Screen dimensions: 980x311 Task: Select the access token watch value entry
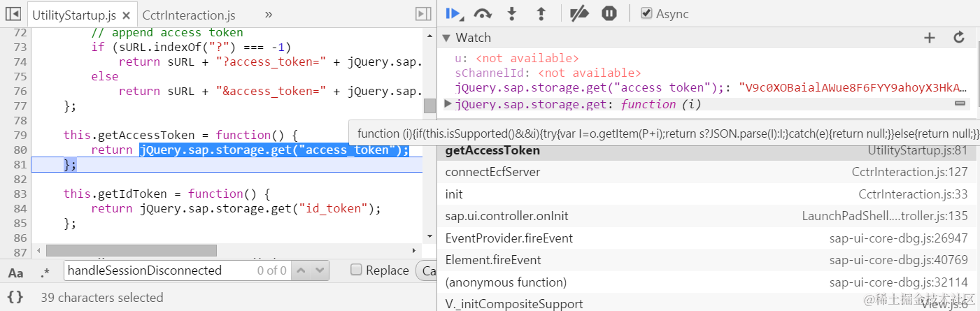point(711,88)
